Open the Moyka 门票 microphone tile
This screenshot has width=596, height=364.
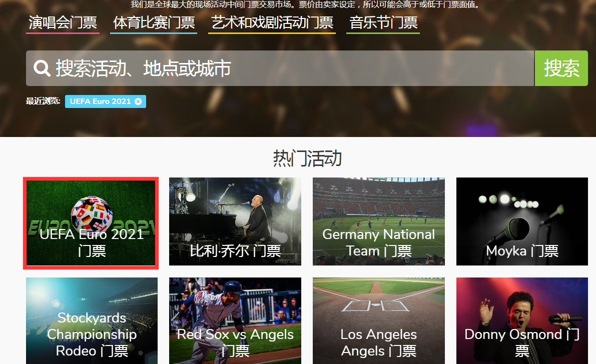pyautogui.click(x=521, y=221)
